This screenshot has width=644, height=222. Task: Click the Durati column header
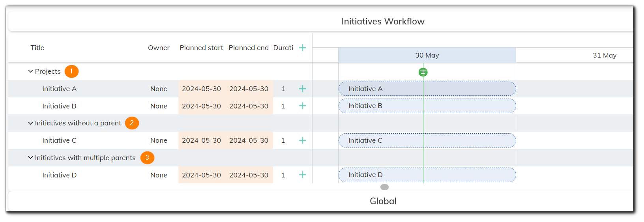[283, 48]
